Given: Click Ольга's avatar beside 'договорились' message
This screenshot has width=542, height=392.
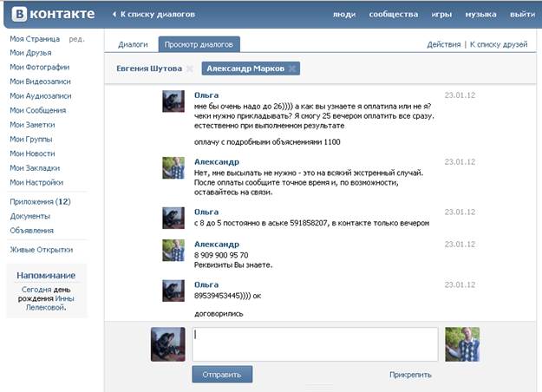Looking at the screenshot, I should tap(173, 291).
